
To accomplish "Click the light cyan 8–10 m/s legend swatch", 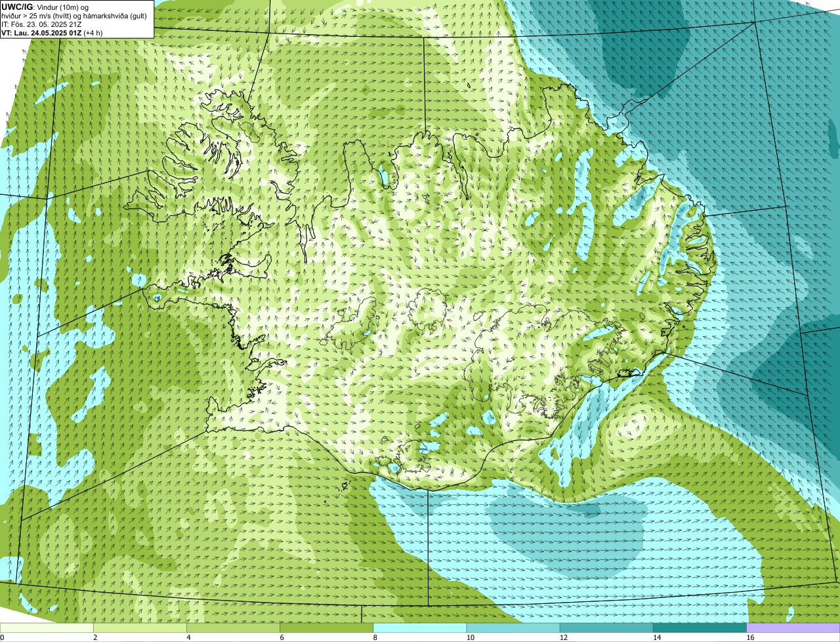I will [x=420, y=628].
